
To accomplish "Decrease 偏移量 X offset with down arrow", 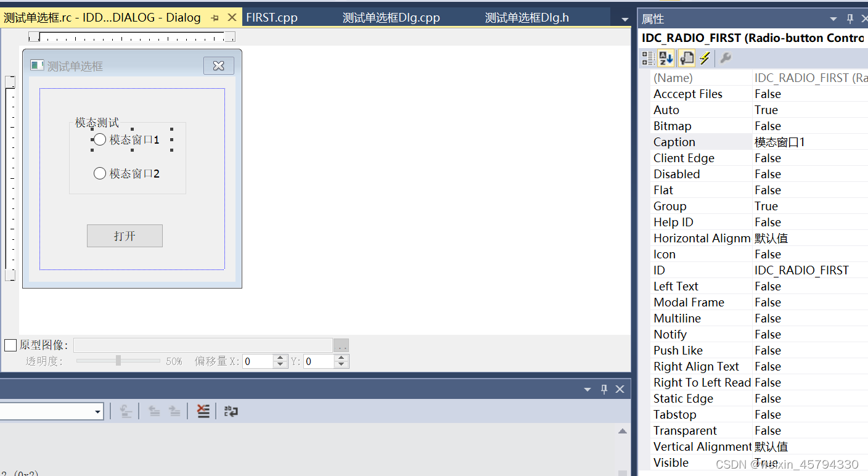I will pos(280,365).
